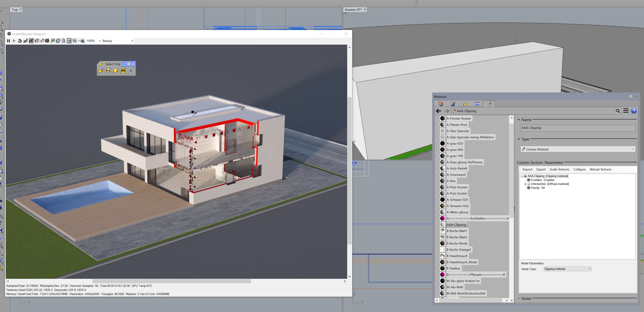Select the A-Terrasse-Holz material swatch
This screenshot has height=312, width=644.
(x=443, y=206)
